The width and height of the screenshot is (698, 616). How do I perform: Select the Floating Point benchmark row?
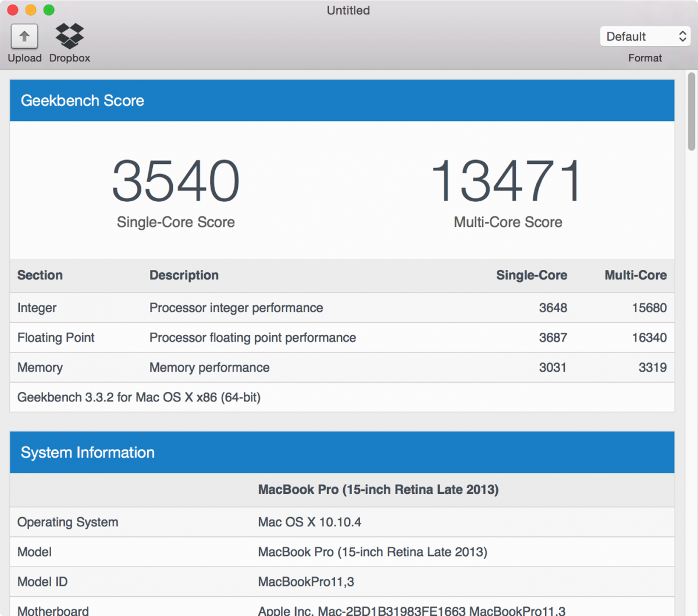click(x=342, y=337)
